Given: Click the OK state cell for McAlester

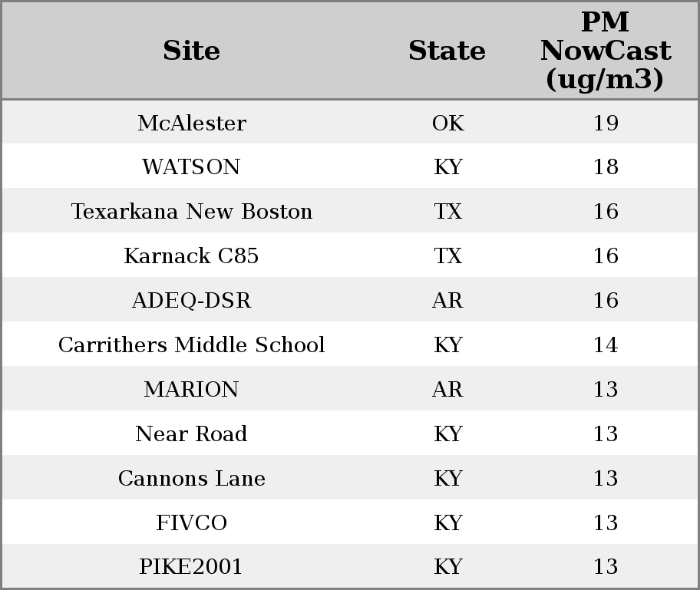Looking at the screenshot, I should pos(447,124).
